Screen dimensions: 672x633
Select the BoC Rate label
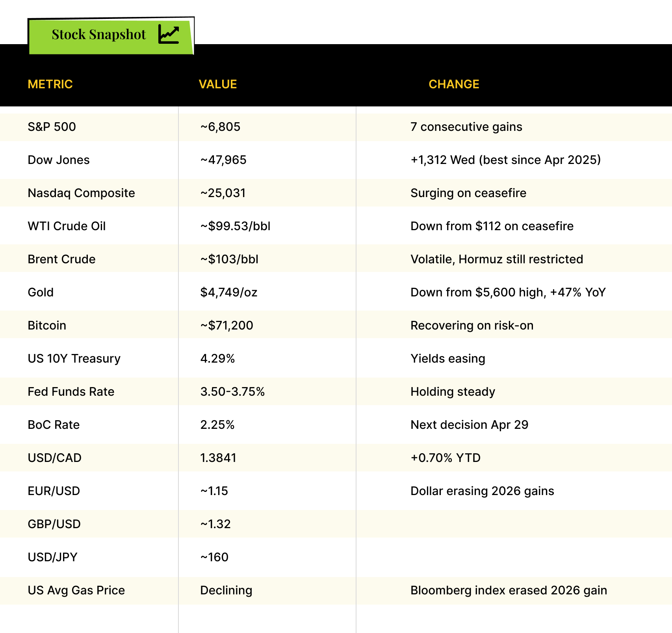54,425
